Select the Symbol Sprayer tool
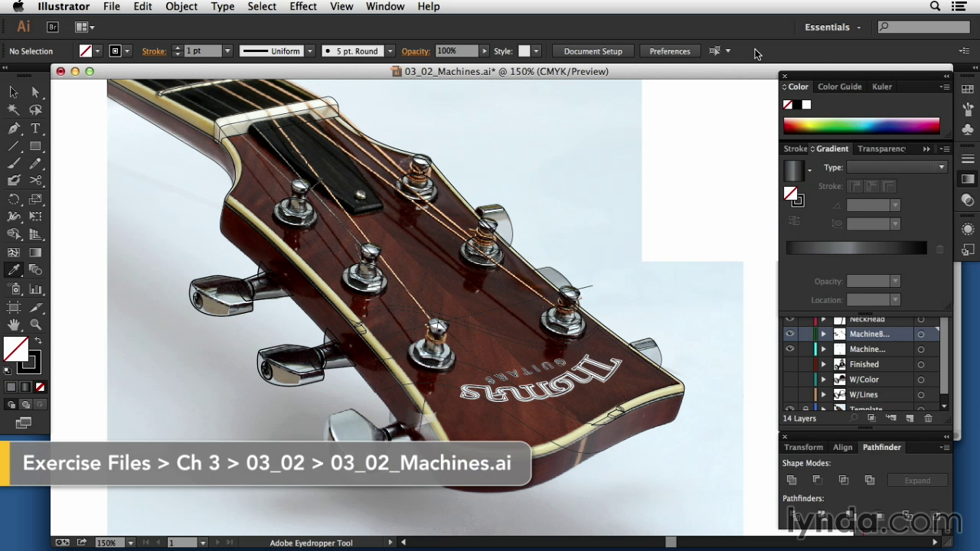 click(14, 289)
